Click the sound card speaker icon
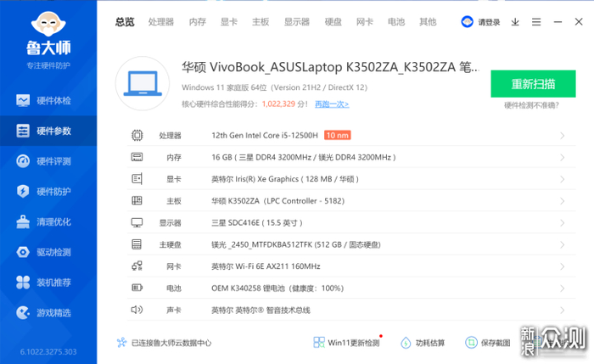594x364 pixels. [x=137, y=310]
